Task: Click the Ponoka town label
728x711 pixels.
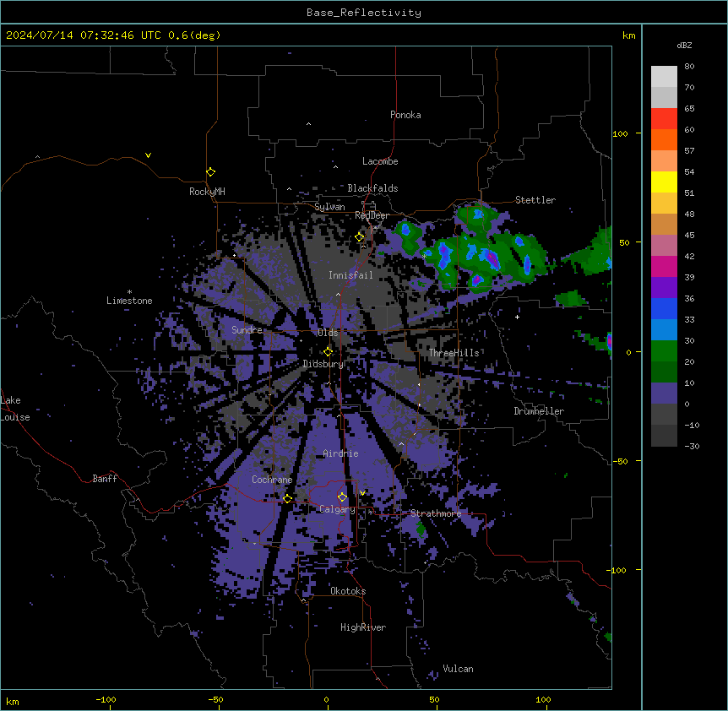Action: coord(405,115)
